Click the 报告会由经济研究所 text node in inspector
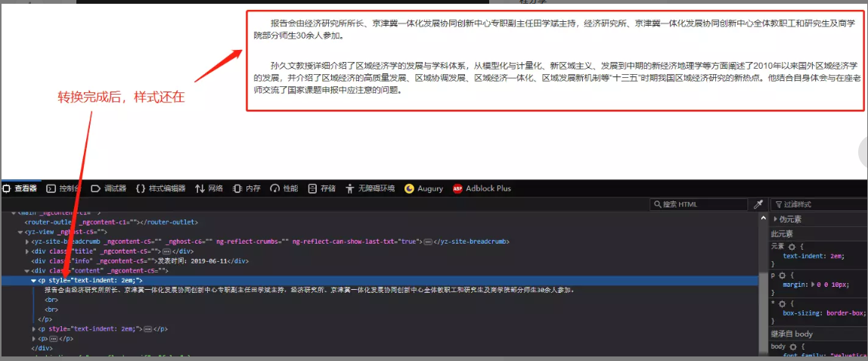 310,290
